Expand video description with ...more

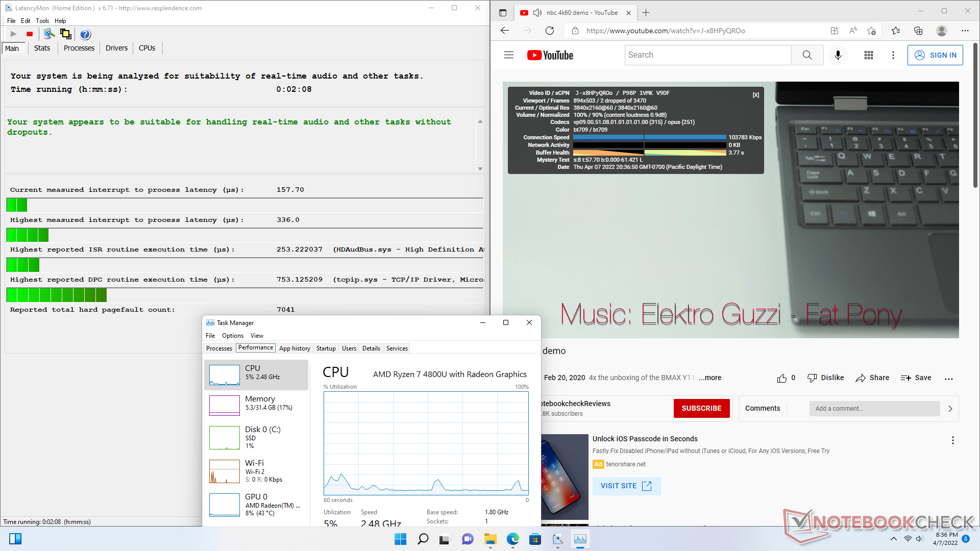click(710, 378)
